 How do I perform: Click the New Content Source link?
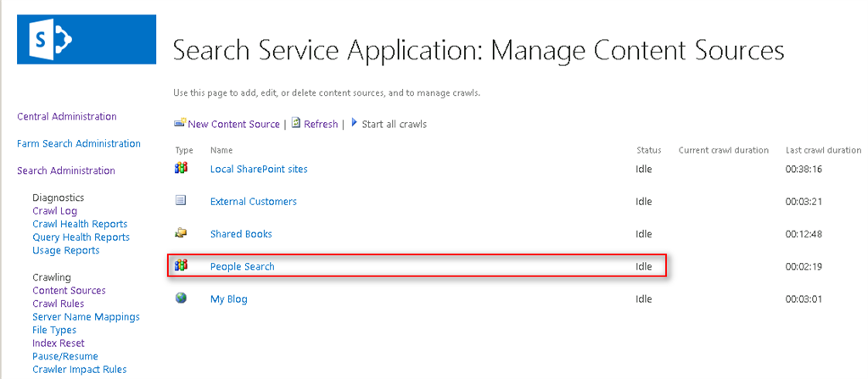(233, 124)
